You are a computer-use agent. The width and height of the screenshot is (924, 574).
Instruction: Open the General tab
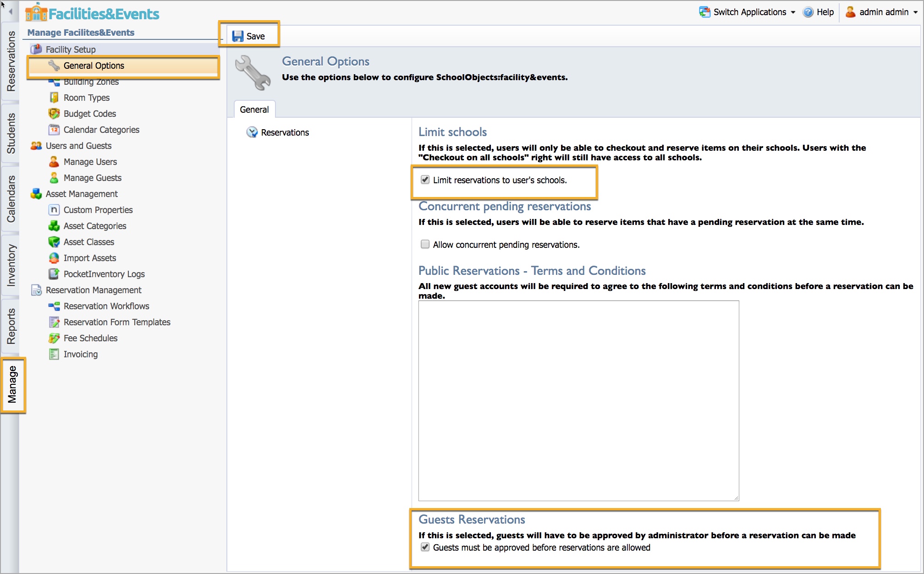(x=254, y=109)
